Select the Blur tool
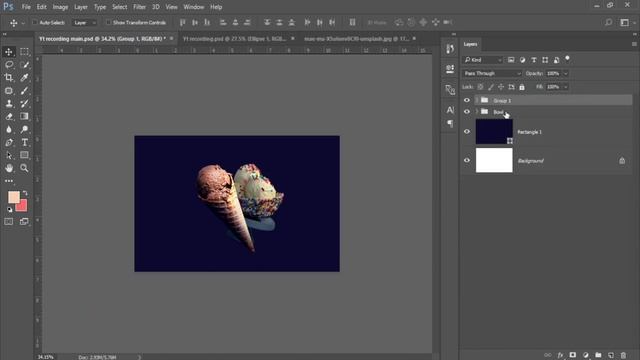The image size is (640, 360). (x=9, y=129)
